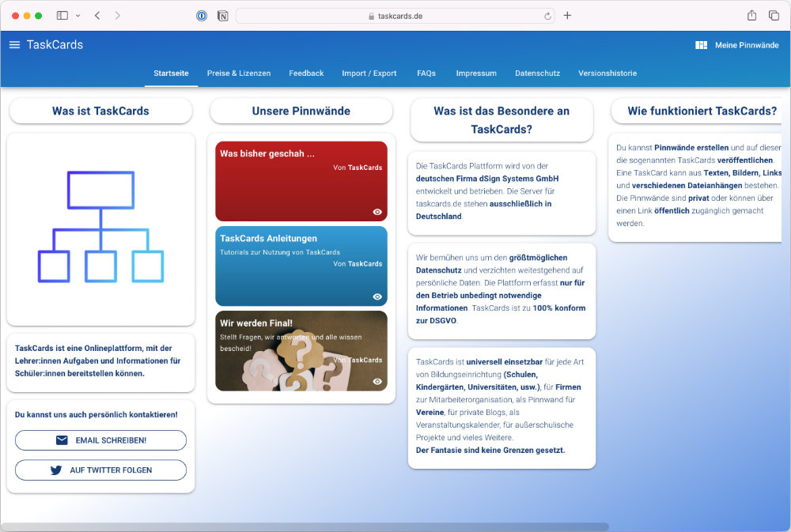The image size is (791, 532).
Task: Open the 1Password extension icon
Action: (202, 16)
